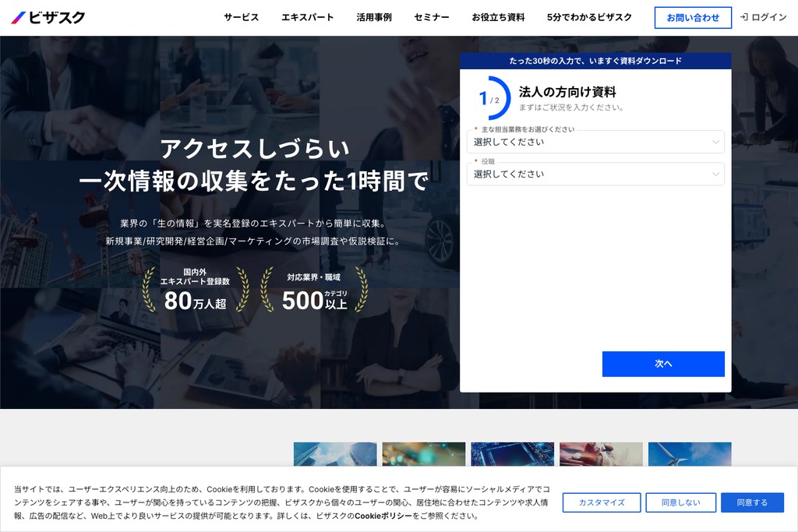Click the login arrow icon beside ログイン

744,17
